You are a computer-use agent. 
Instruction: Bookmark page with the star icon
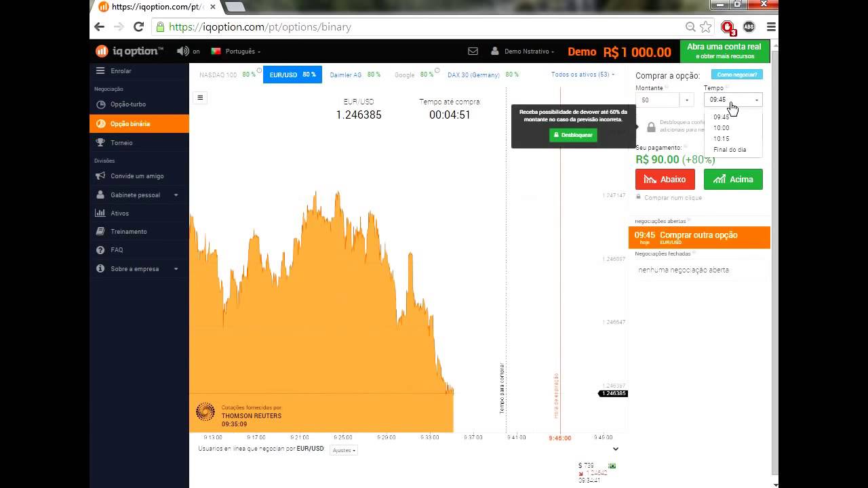tap(705, 27)
